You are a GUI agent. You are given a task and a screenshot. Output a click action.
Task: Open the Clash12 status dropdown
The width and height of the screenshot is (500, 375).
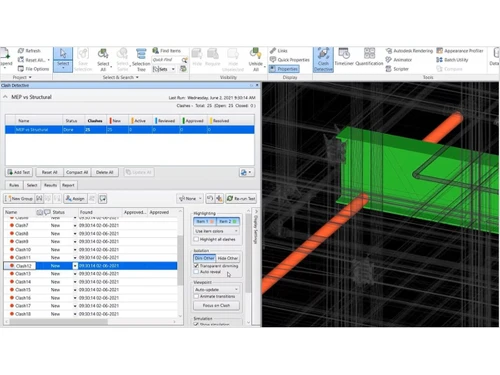[x=75, y=266]
